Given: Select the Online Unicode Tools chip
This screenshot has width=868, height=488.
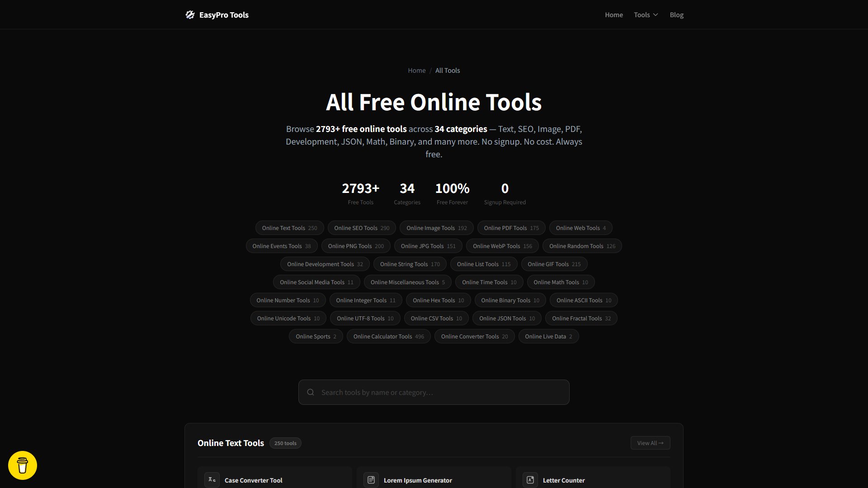Looking at the screenshot, I should point(288,318).
